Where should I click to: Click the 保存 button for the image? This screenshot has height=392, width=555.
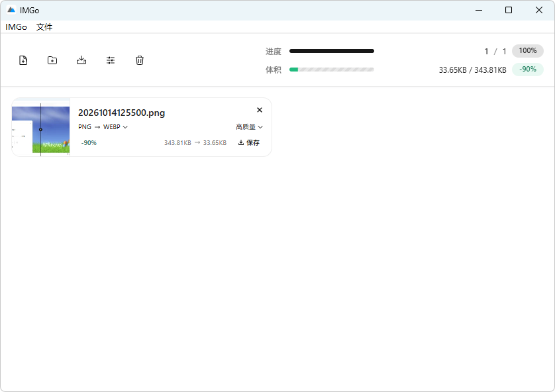pos(249,142)
